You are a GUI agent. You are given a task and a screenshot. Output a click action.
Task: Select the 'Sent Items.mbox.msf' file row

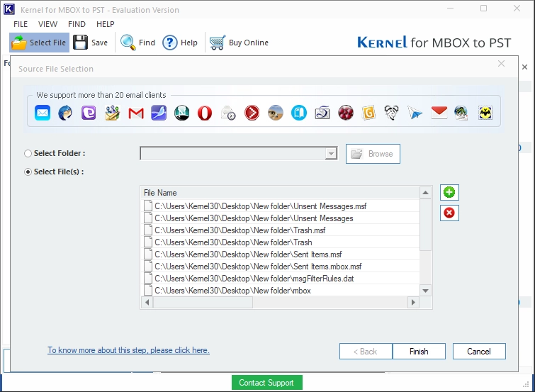tap(281, 267)
